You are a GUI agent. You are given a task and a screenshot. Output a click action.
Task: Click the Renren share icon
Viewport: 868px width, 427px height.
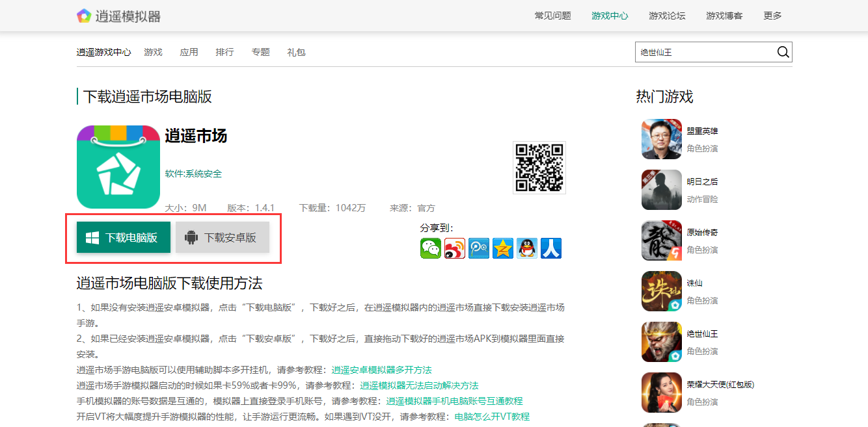point(551,248)
